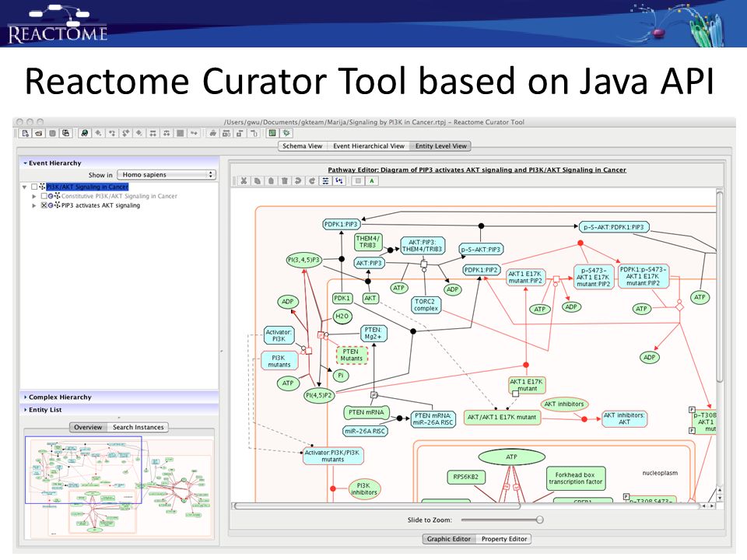Click the Copy icon in Pathway Editor toolbar
The width and height of the screenshot is (747, 560).
pyautogui.click(x=258, y=181)
